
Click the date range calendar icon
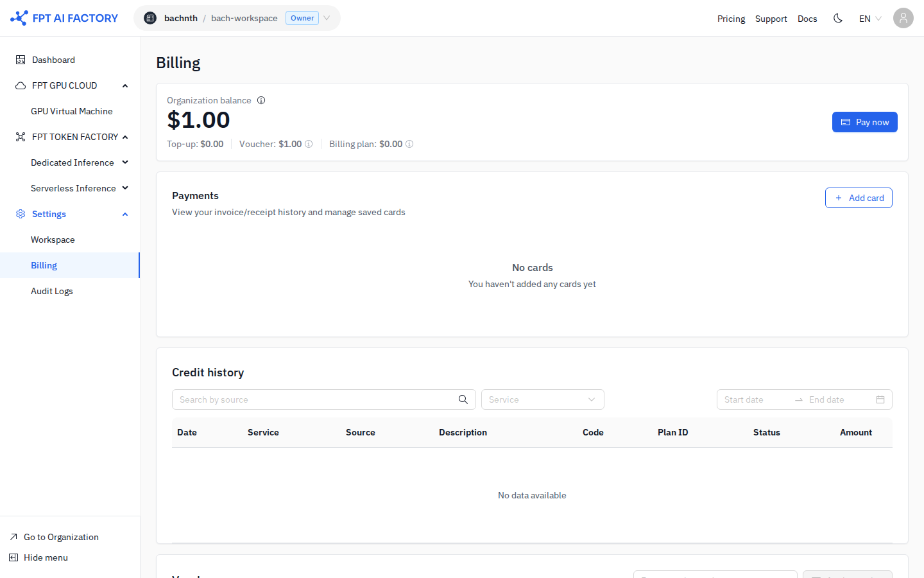click(x=880, y=399)
